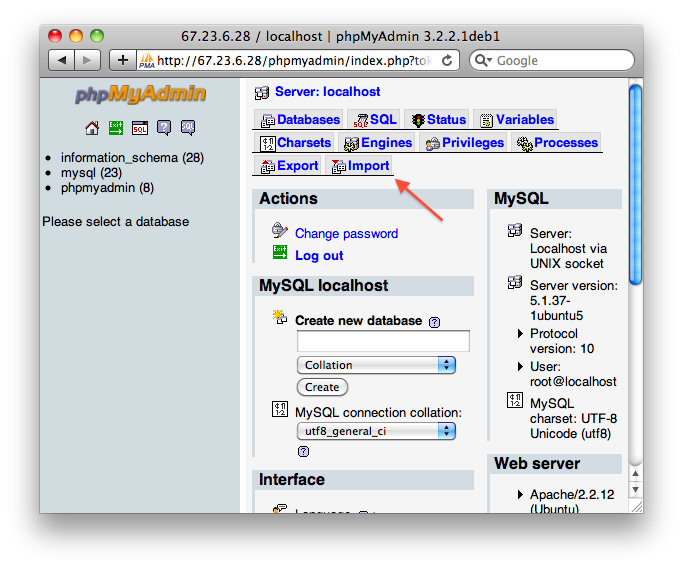
Task: Click the 'MySQL localhost' section heading
Action: [324, 286]
